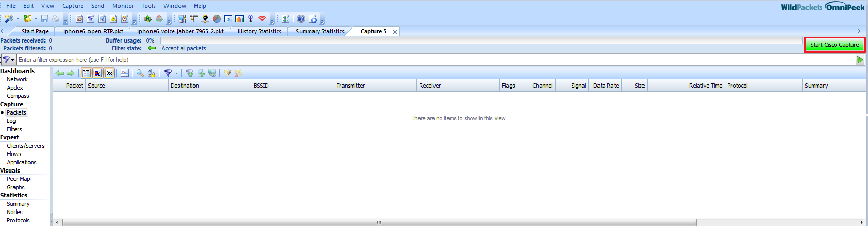Viewport: 868px width, 226px height.
Task: Click the edit note pencil icon
Action: (227, 73)
